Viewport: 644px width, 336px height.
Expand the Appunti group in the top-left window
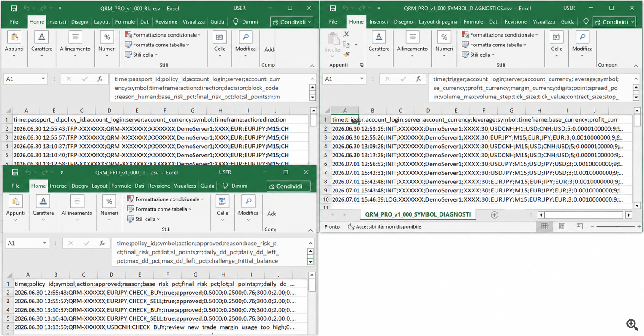point(14,56)
